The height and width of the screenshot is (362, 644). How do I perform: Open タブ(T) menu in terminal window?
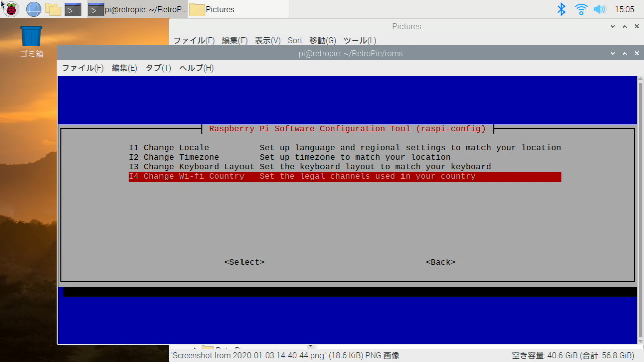(158, 68)
